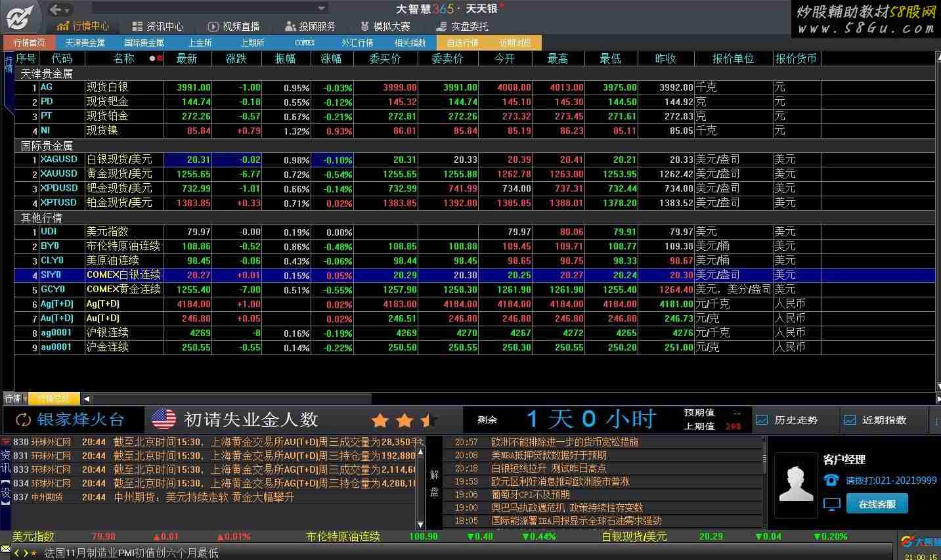
Task: Click the 资讯中心 grid icon
Action: (x=137, y=26)
